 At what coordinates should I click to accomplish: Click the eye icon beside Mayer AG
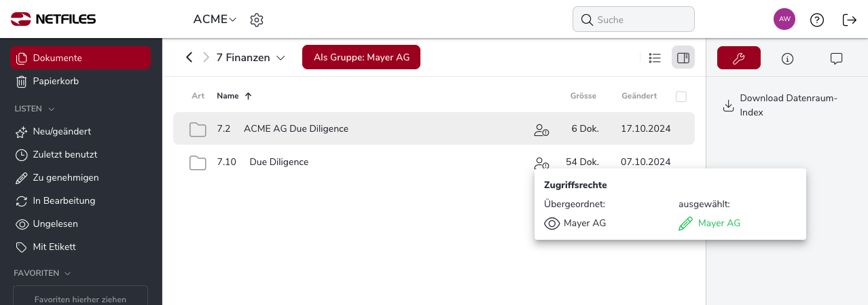pyautogui.click(x=552, y=223)
